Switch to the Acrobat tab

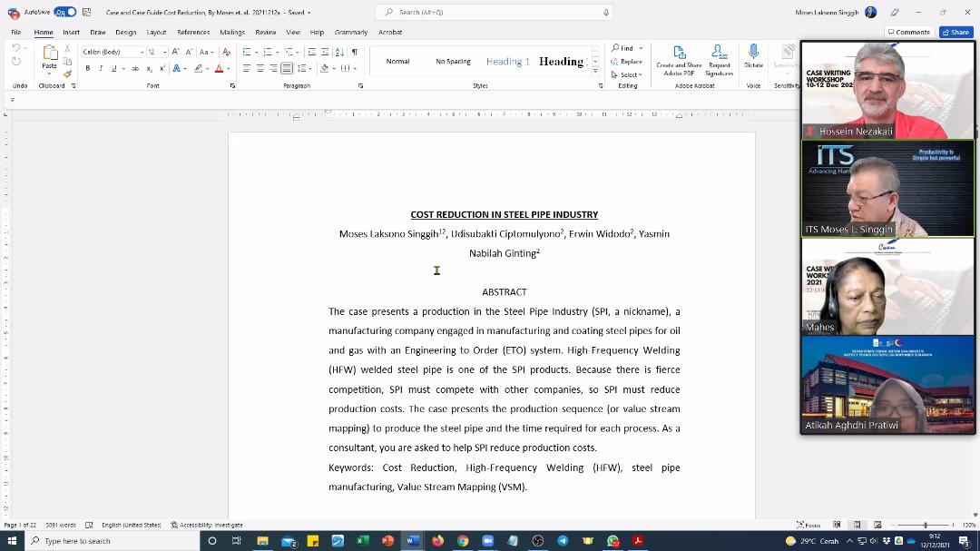coord(390,32)
